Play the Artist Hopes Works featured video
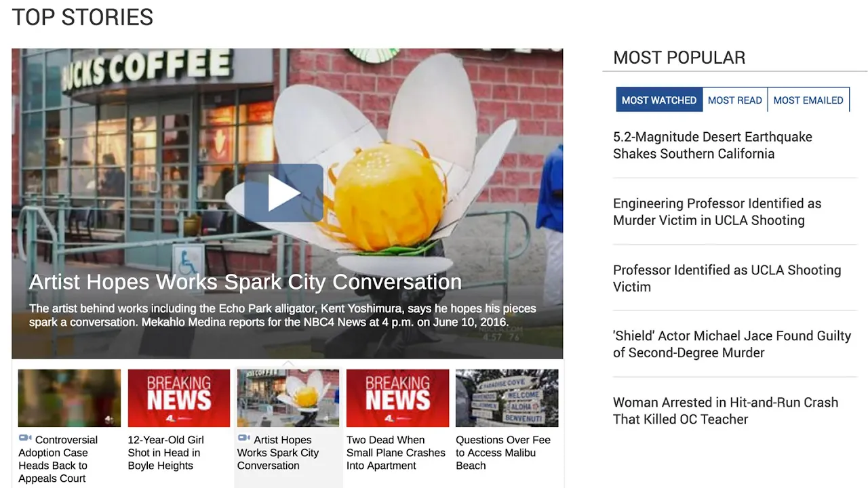Screen dimensions: 868x488 tap(283, 193)
